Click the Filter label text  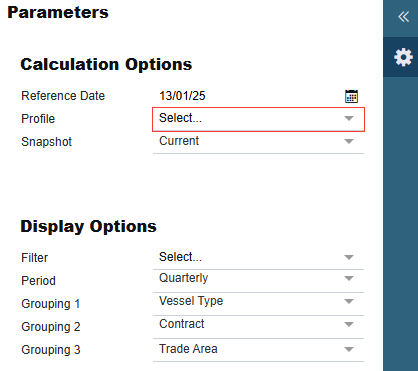35,258
